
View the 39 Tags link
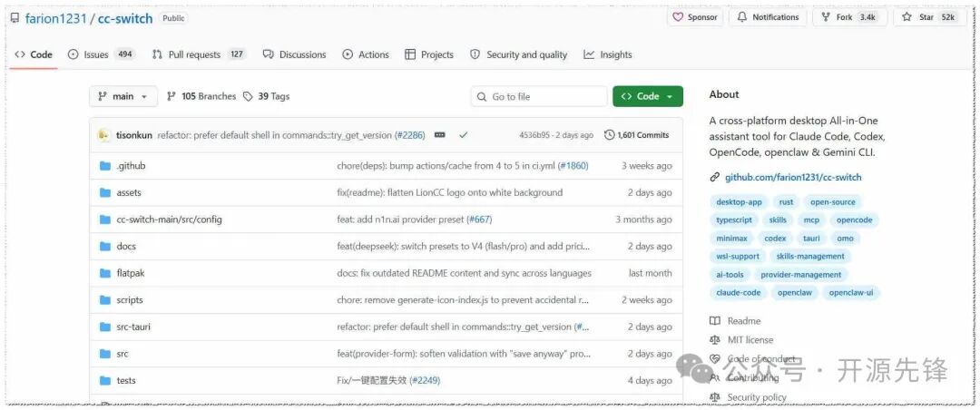click(x=266, y=96)
